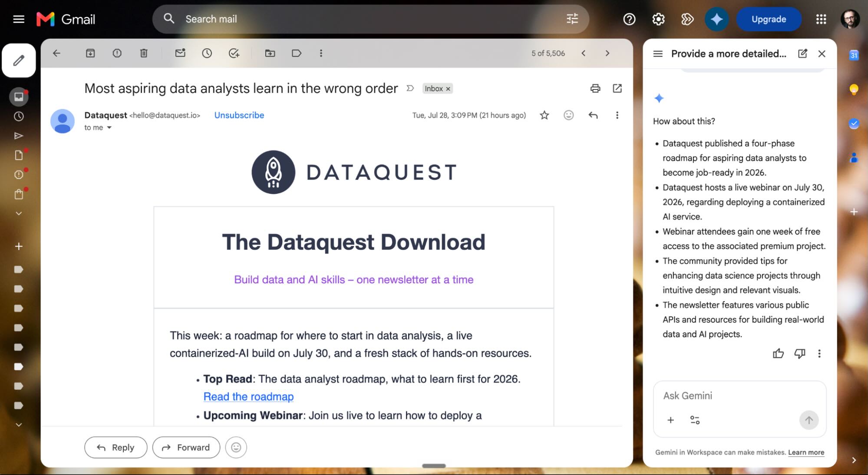Get add-ons with plus icon
The image size is (868, 475).
[854, 212]
